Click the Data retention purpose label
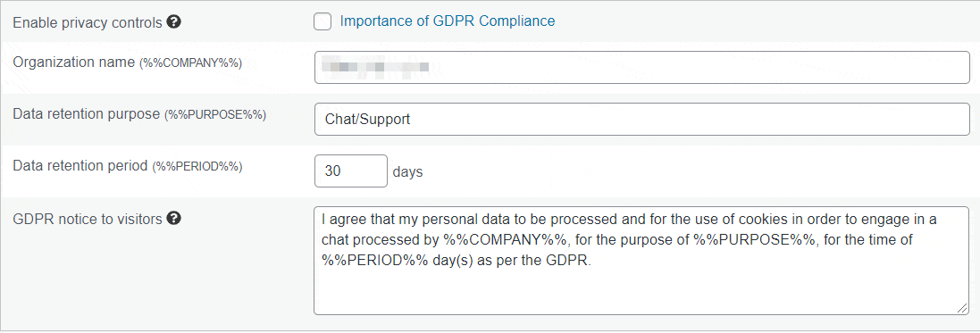The width and height of the screenshot is (980, 333). tap(87, 114)
